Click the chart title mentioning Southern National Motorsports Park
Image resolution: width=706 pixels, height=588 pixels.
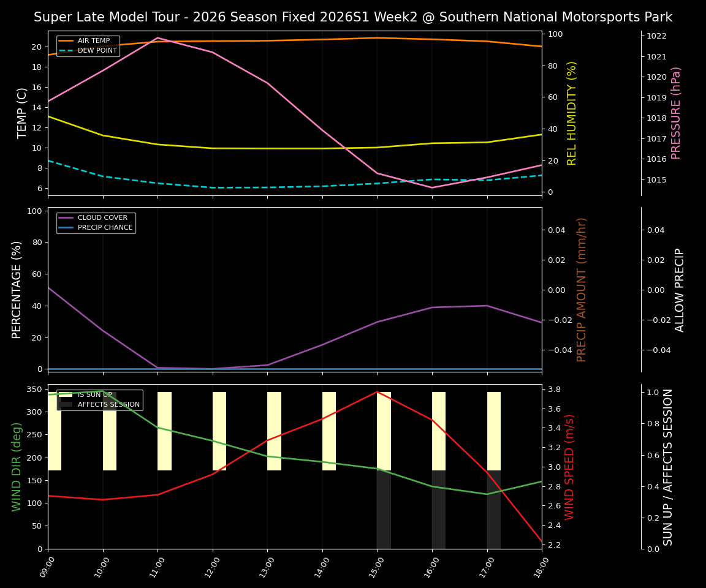[353, 17]
